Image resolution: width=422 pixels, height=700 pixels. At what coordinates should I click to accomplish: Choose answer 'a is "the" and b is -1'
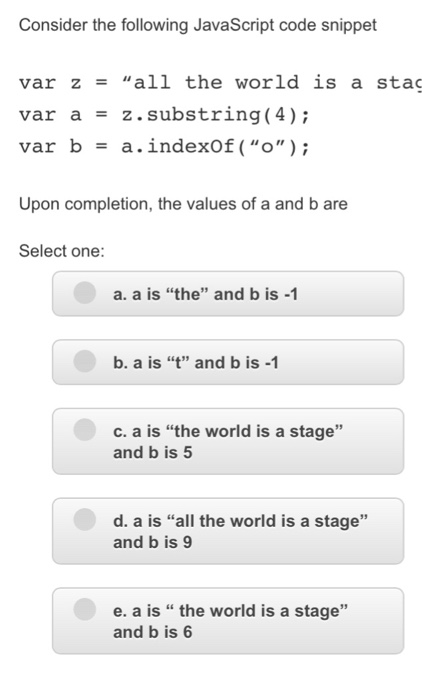tap(205, 294)
